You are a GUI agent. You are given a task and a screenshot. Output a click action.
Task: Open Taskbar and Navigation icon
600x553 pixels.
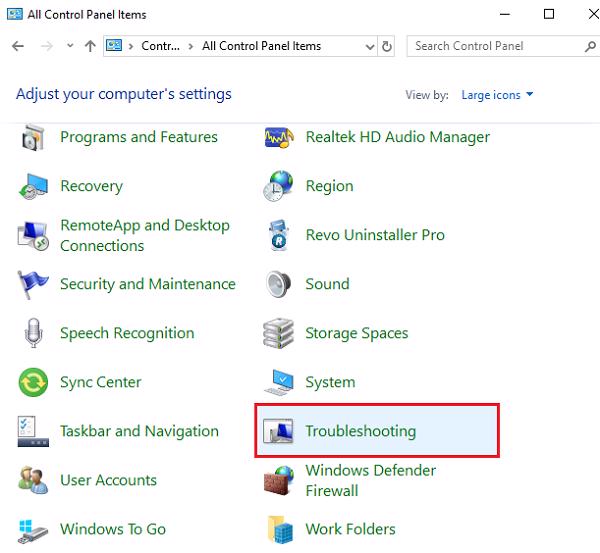click(33, 431)
